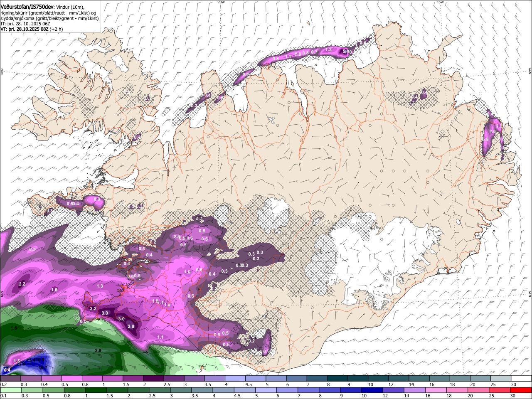Click the top-row legend label 0.2
Image resolution: width=532 pixels, height=399 pixels.
[3, 384]
